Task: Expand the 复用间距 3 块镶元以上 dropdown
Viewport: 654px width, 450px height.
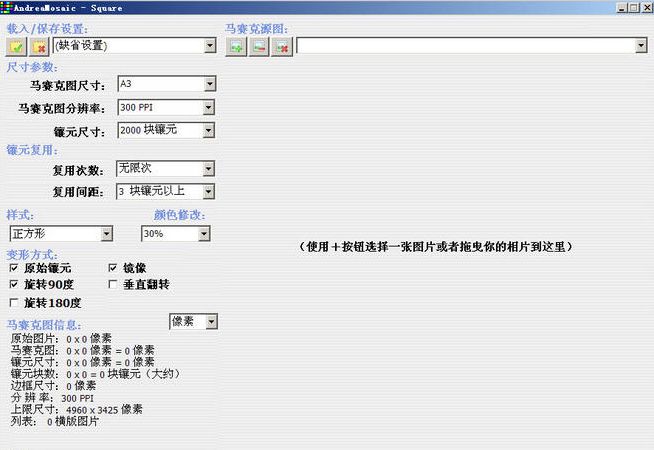Action: pos(208,192)
